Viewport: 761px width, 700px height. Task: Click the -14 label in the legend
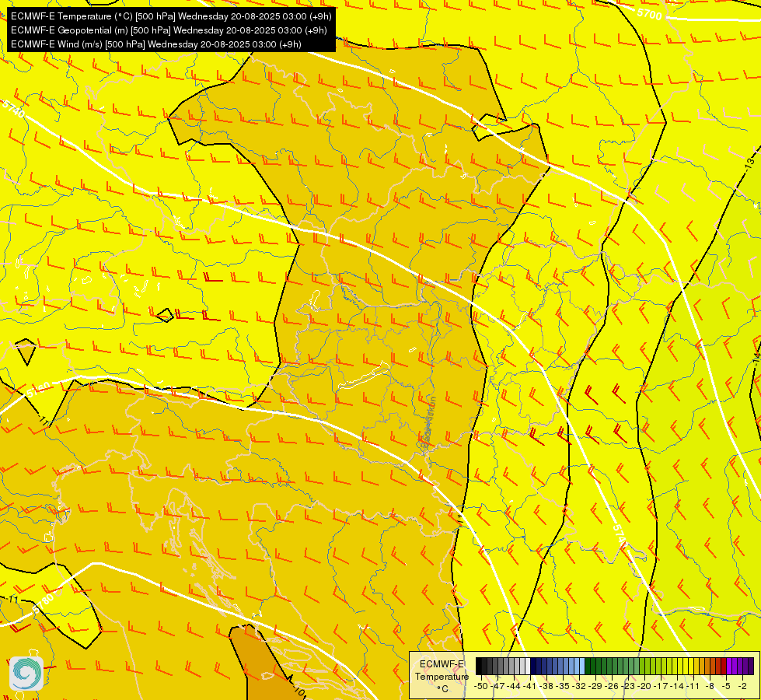click(x=677, y=686)
